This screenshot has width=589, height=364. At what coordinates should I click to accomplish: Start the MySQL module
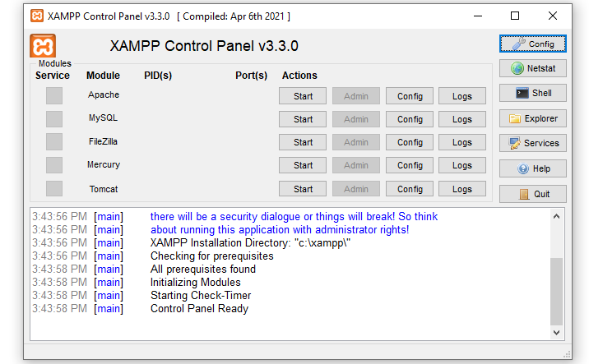tap(303, 119)
